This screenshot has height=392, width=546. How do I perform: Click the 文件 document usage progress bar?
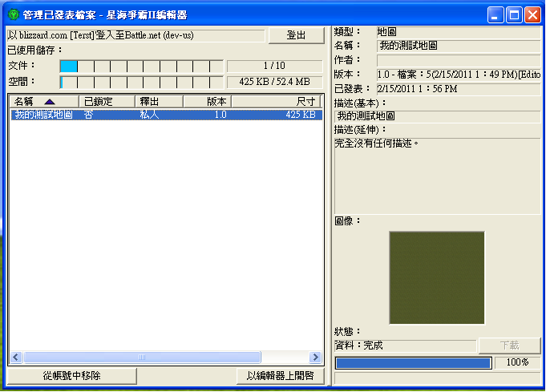point(141,67)
